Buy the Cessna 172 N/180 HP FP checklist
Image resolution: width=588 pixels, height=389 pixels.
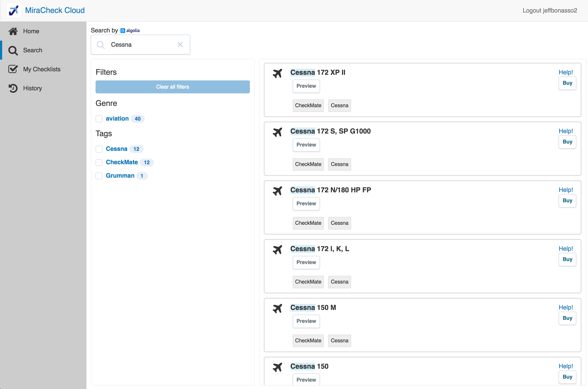click(567, 201)
